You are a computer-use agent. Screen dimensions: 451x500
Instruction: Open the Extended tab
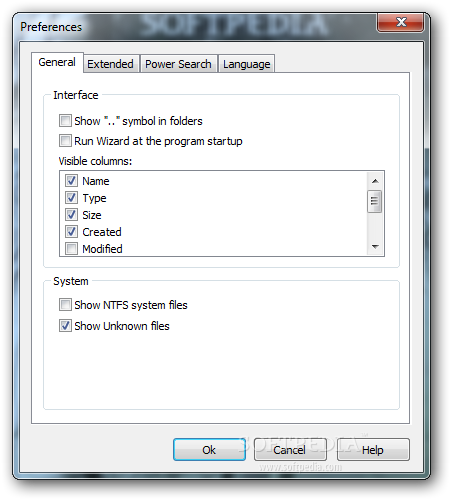[110, 64]
